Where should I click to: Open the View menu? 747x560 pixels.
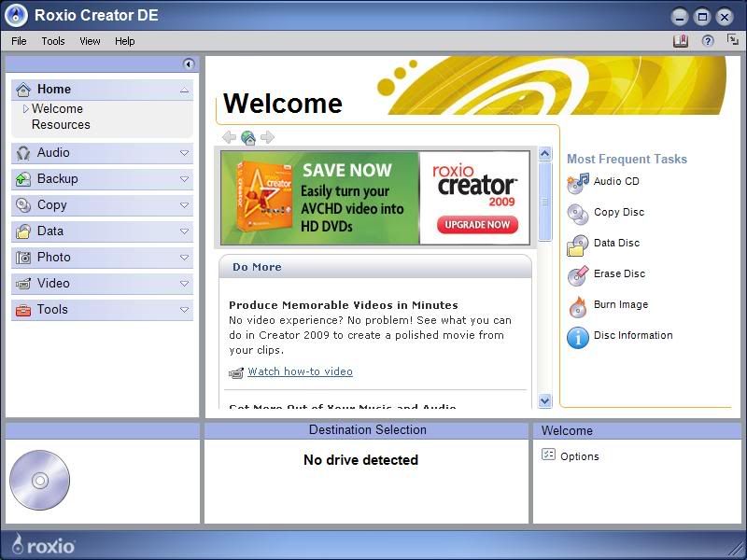(x=90, y=41)
